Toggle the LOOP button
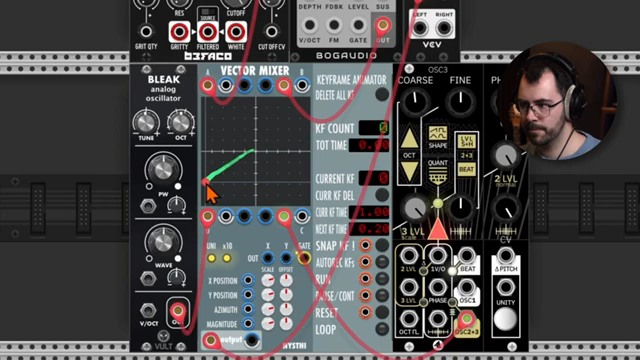Screen dimensions: 640x360 point(382,329)
